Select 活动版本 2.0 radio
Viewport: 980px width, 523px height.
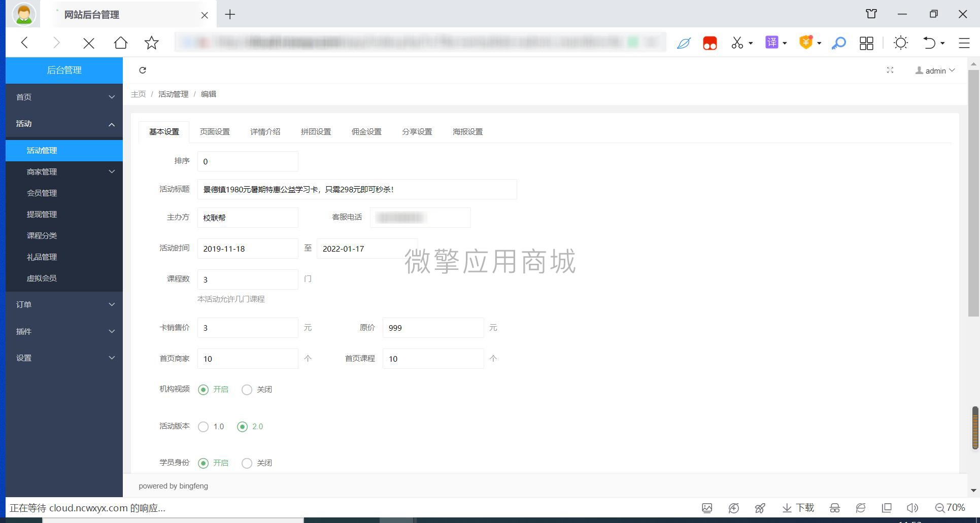(x=242, y=427)
